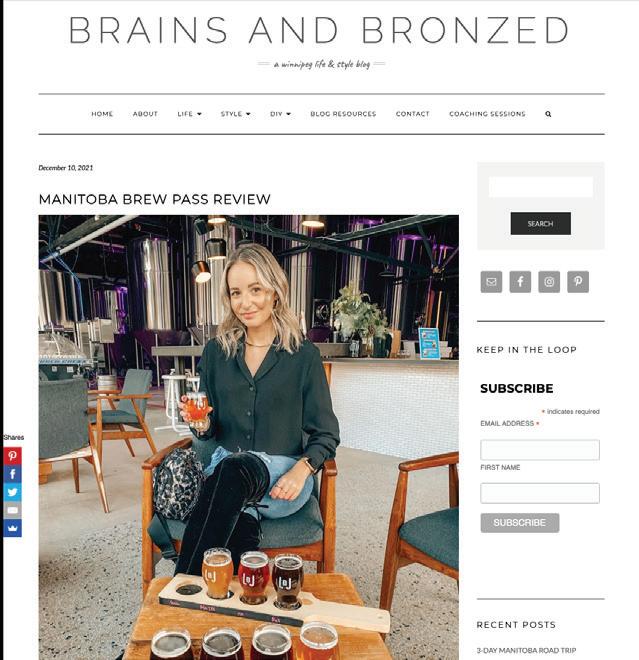The image size is (639, 660).
Task: Open the gray Facebook icon in sidebar
Action: pos(520,282)
